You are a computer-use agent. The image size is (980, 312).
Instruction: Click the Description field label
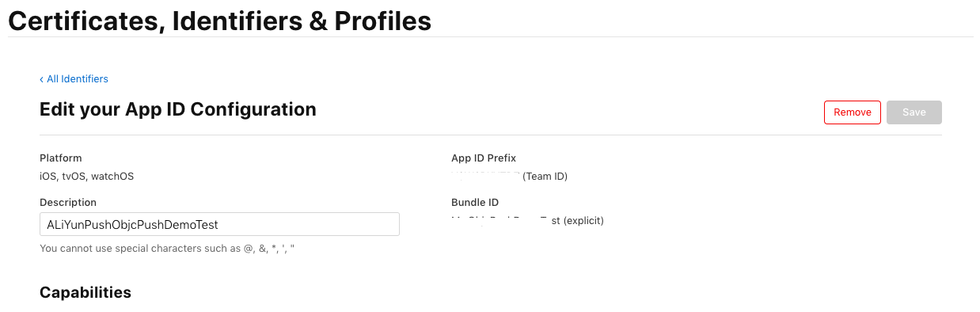point(68,203)
